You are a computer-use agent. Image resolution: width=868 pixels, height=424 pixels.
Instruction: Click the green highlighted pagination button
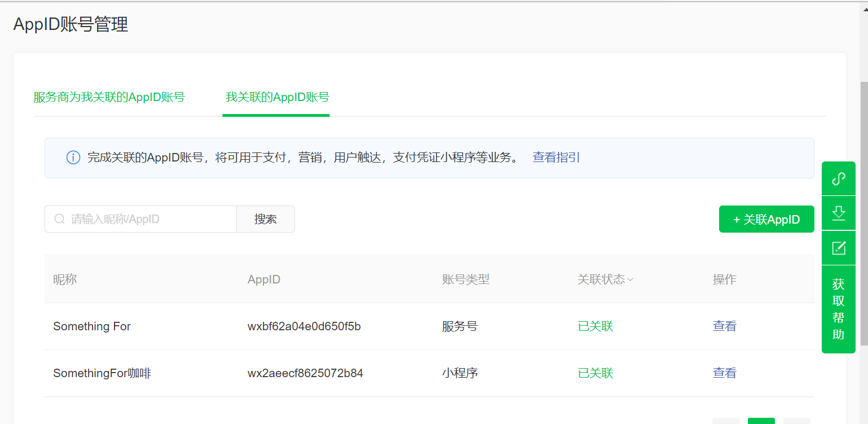(761, 421)
